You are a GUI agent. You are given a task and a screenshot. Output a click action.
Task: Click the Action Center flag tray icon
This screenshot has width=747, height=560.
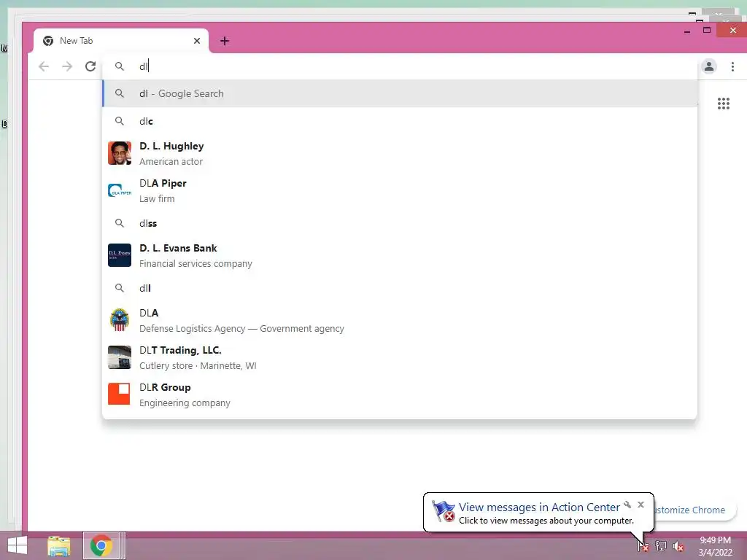[643, 546]
